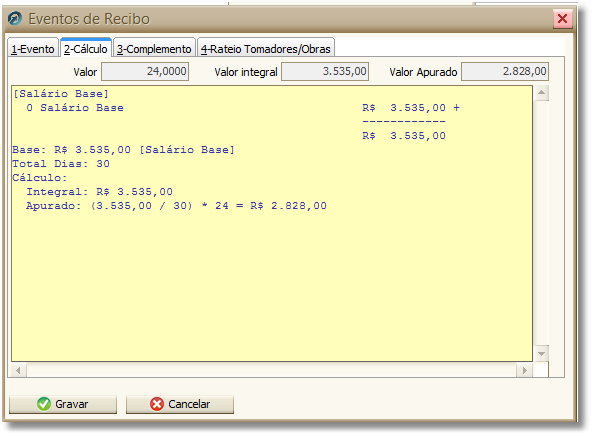Click the Eventos de Recibo window icon
The height and width of the screenshot is (436, 592).
[15, 18]
